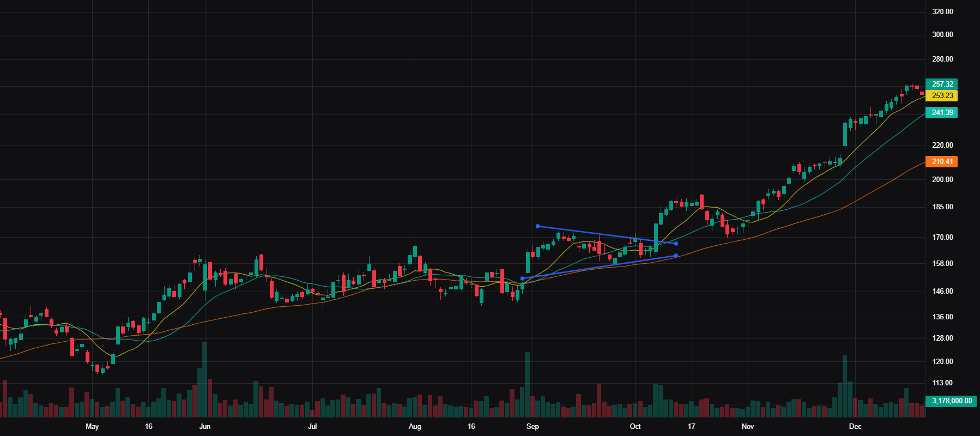Select the ascending lower blue trendline
The image size is (980, 436).
(x=598, y=267)
